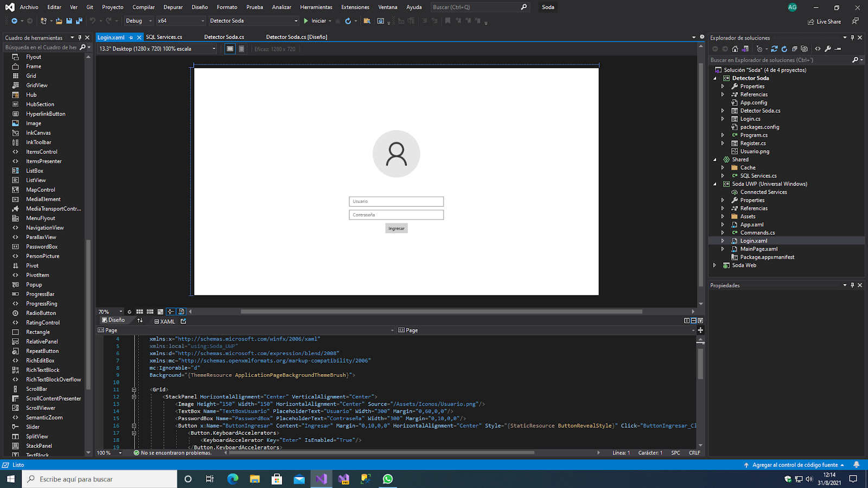Click the search magnifier in the title bar
Image resolution: width=868 pixels, height=488 pixels.
524,7
